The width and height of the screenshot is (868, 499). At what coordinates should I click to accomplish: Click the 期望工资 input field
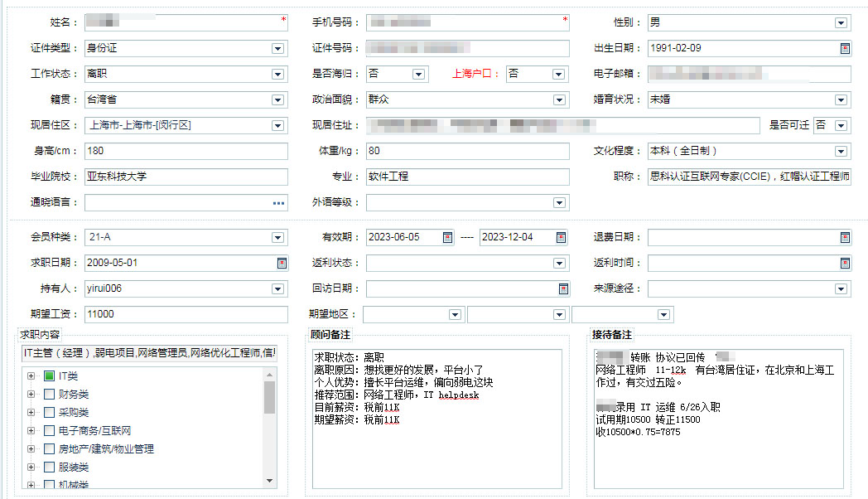[x=186, y=314]
